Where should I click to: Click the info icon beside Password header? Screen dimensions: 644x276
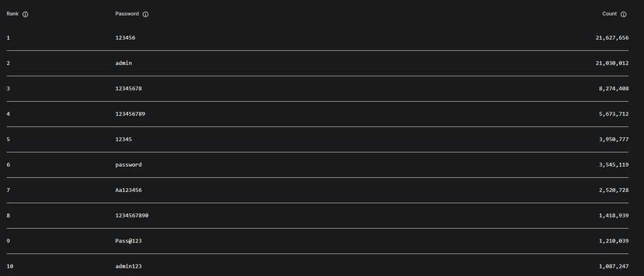[145, 14]
